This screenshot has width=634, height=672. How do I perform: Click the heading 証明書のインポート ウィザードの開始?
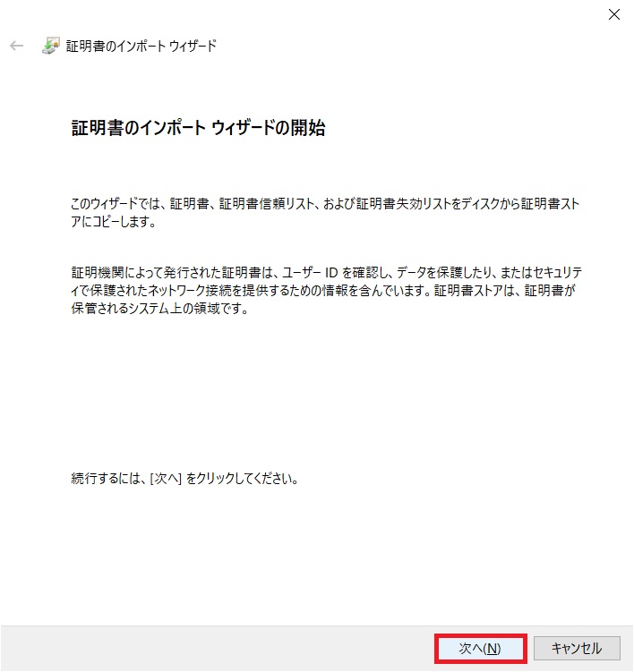click(x=198, y=128)
